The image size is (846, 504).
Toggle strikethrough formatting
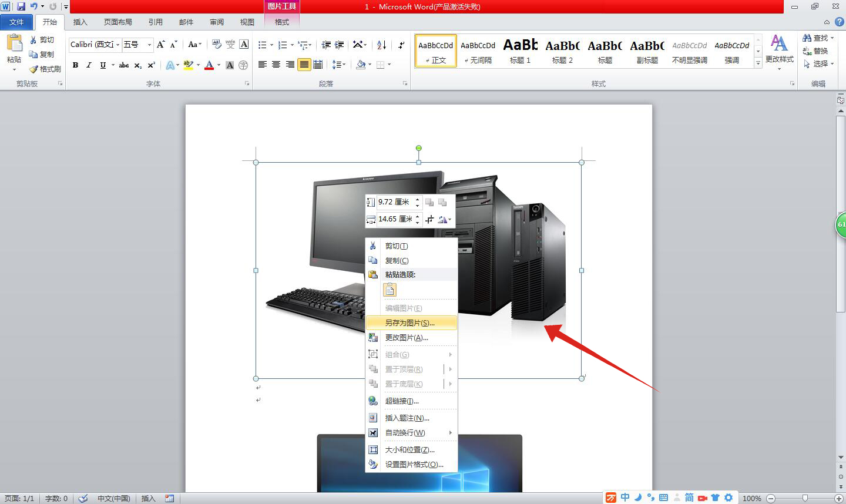pyautogui.click(x=124, y=65)
